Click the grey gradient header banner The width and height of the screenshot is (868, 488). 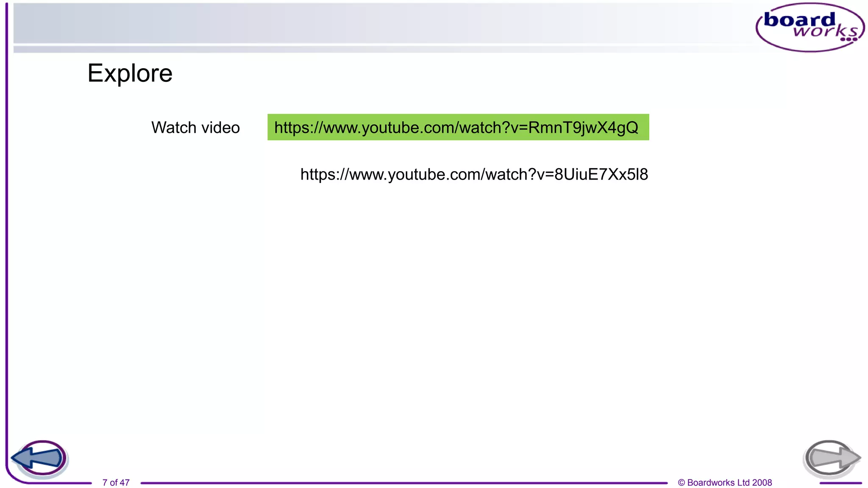click(381, 23)
